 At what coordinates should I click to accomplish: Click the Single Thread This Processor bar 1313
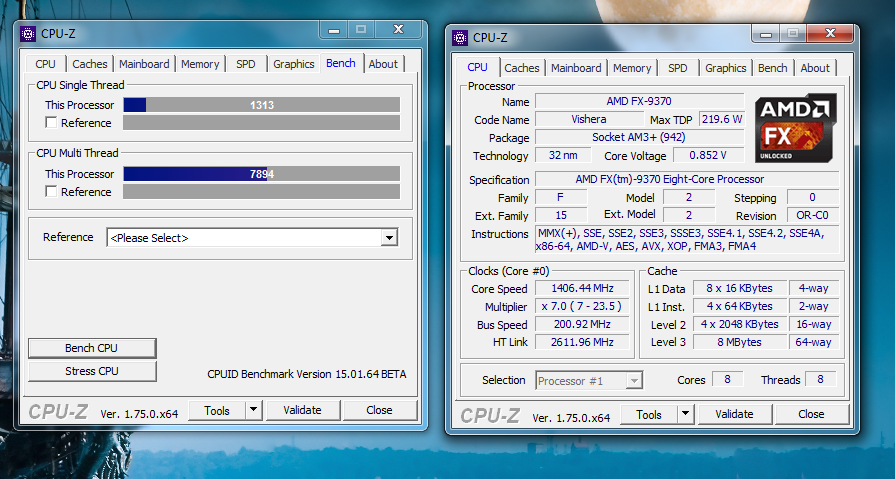coord(261,105)
